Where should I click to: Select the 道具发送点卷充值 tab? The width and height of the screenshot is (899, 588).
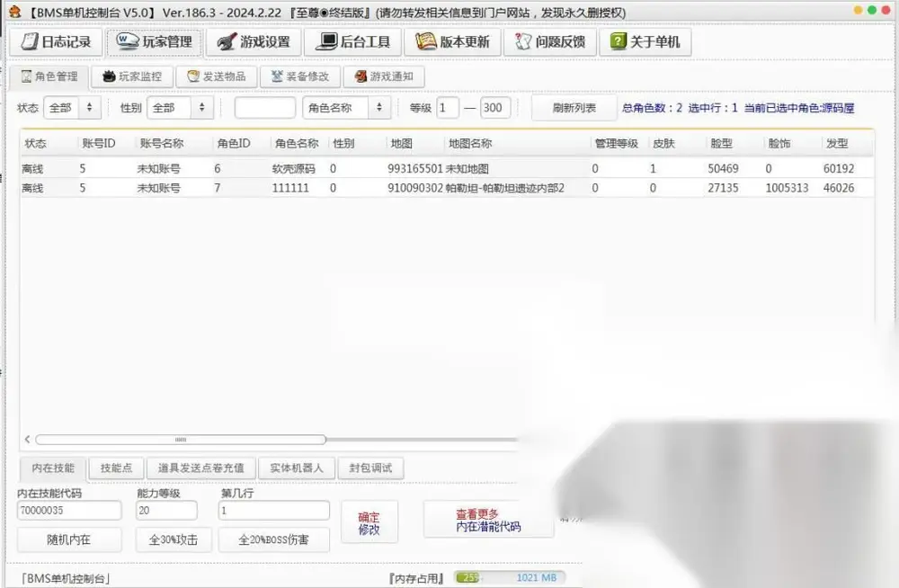[x=200, y=468]
